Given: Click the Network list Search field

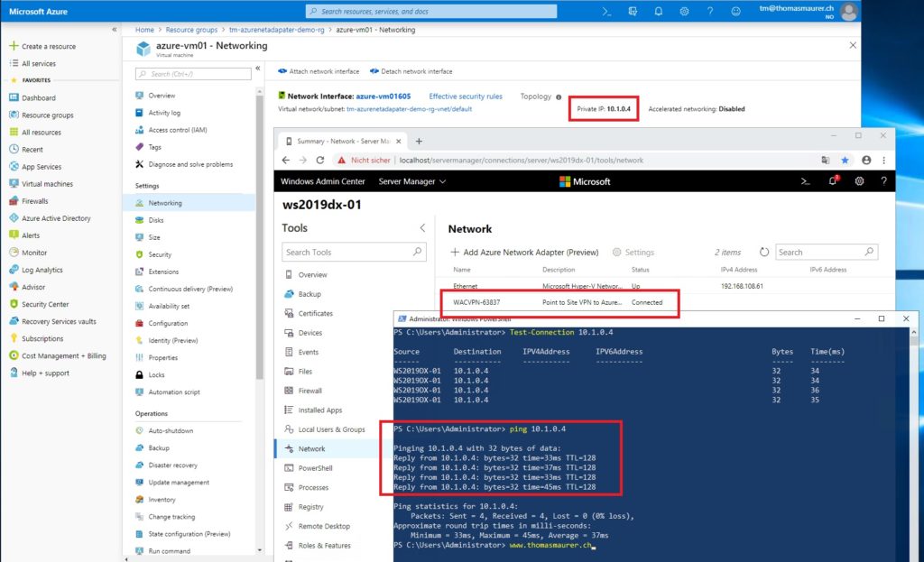Looking at the screenshot, I should [x=827, y=253].
